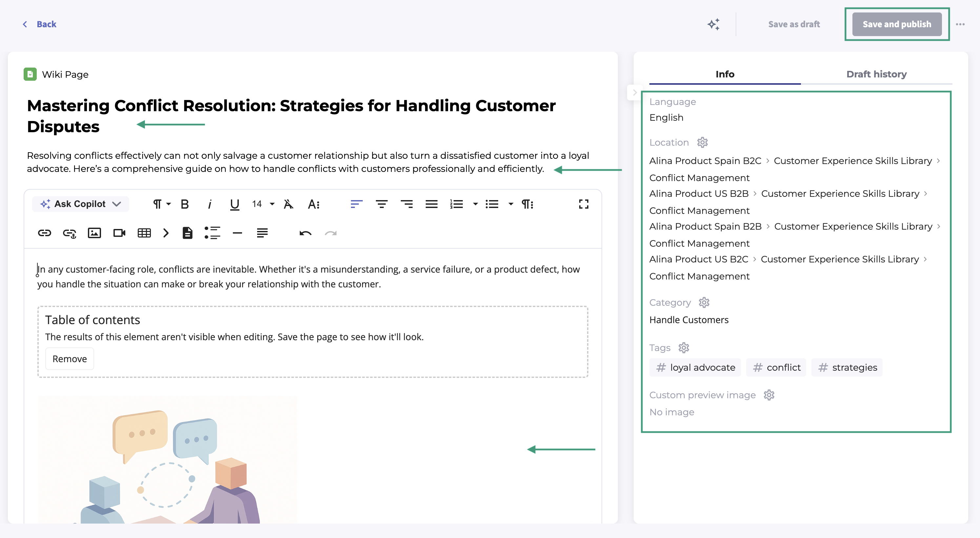
Task: Toggle align center for text
Action: click(x=381, y=204)
